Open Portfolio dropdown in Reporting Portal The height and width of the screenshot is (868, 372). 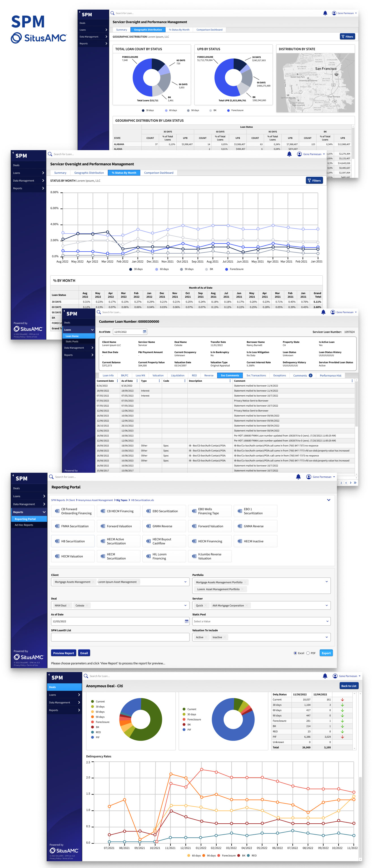[326, 582]
